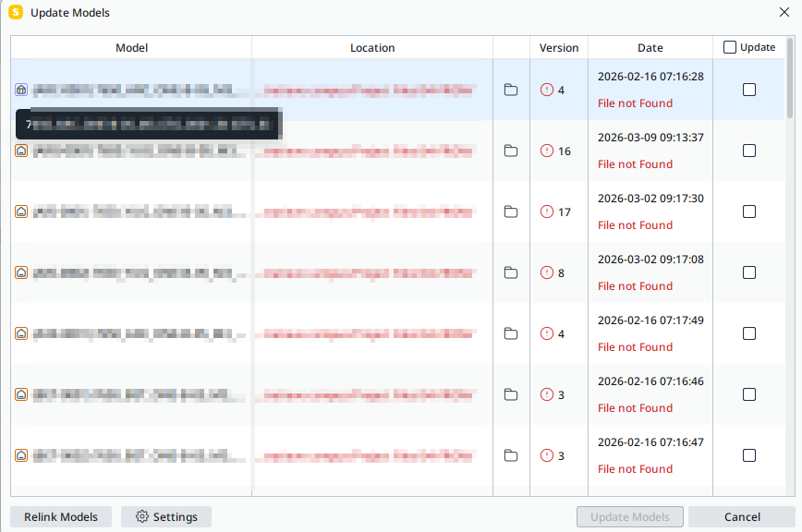Open folder for model dated 2026-02-16 07:16:47

[x=510, y=455]
